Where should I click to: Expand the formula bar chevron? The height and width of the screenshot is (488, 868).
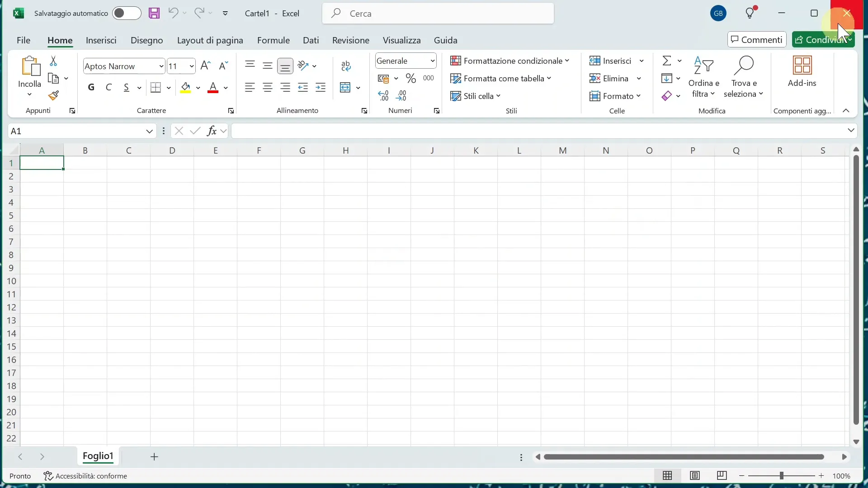[x=852, y=131]
